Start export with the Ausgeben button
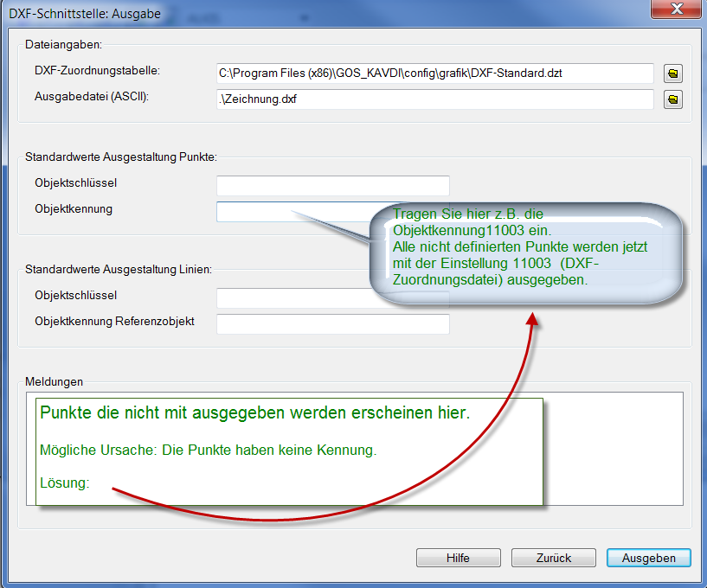This screenshot has height=588, width=707. pos(648,558)
